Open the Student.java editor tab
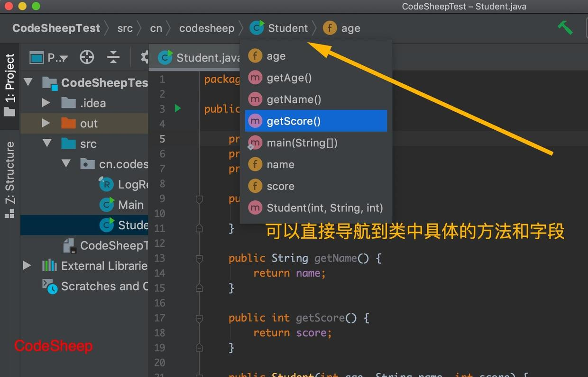This screenshot has height=377, width=588. point(198,58)
